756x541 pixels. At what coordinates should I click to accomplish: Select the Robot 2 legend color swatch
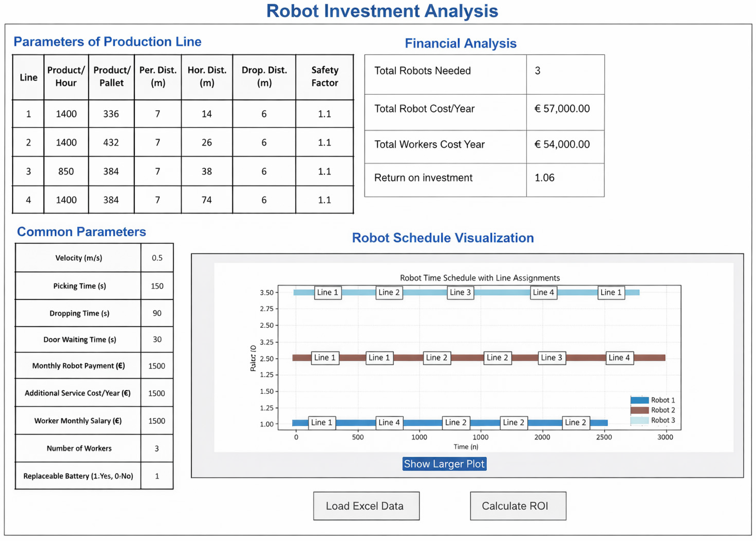click(x=639, y=410)
